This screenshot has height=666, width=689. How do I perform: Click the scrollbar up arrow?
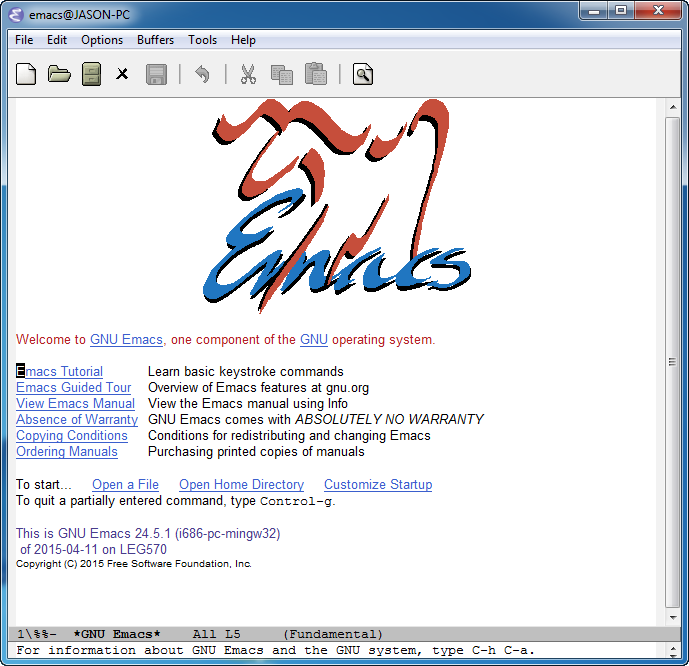coord(673,107)
